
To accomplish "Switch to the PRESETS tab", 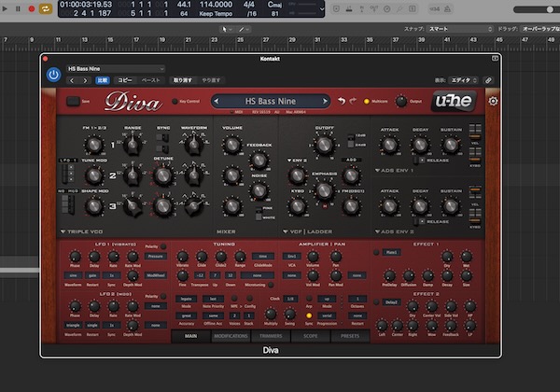I will pos(350,336).
